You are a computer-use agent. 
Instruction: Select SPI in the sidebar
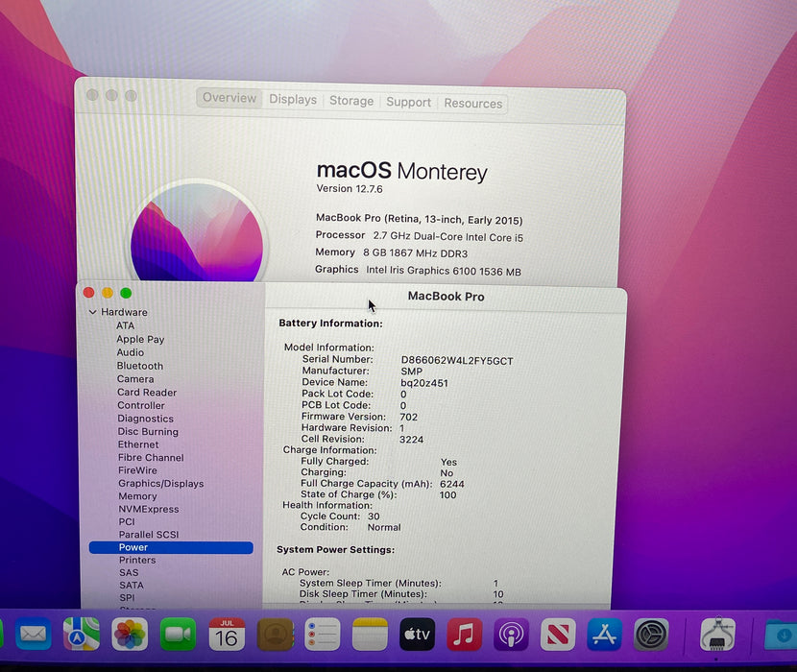(127, 598)
